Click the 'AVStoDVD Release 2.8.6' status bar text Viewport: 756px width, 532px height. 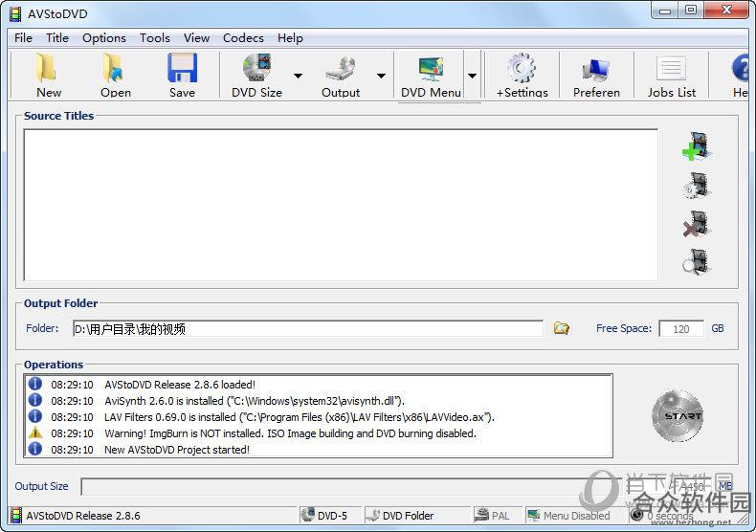(x=83, y=516)
